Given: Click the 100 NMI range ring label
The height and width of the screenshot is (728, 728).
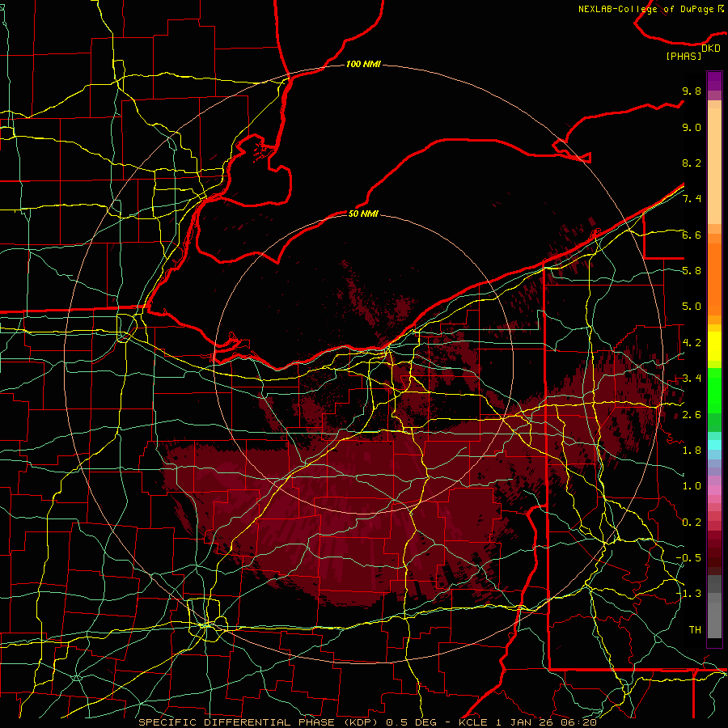Looking at the screenshot, I should (x=363, y=64).
